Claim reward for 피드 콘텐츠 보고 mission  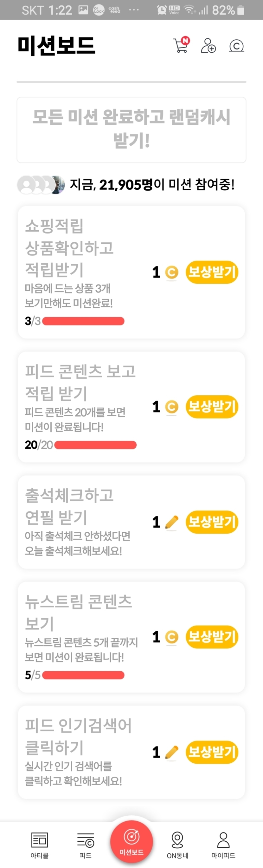tap(212, 407)
